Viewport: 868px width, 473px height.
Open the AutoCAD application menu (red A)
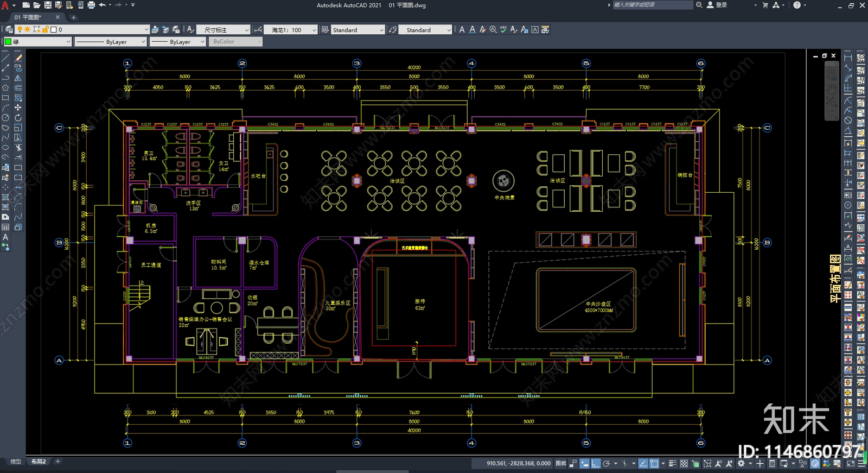pyautogui.click(x=5, y=5)
